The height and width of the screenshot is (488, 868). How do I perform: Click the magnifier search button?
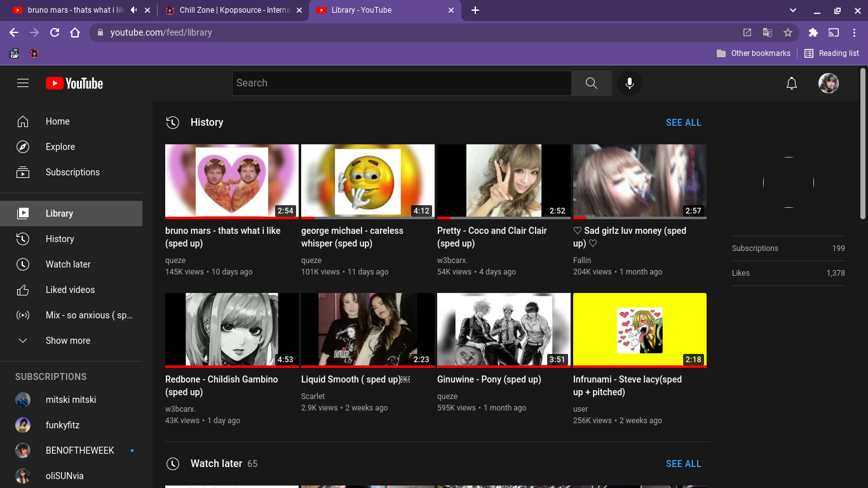coord(592,83)
